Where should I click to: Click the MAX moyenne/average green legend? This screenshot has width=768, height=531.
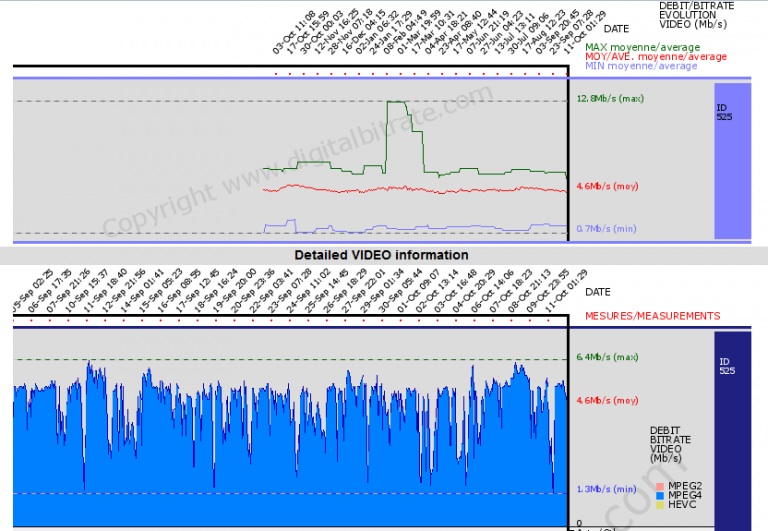tap(655, 47)
